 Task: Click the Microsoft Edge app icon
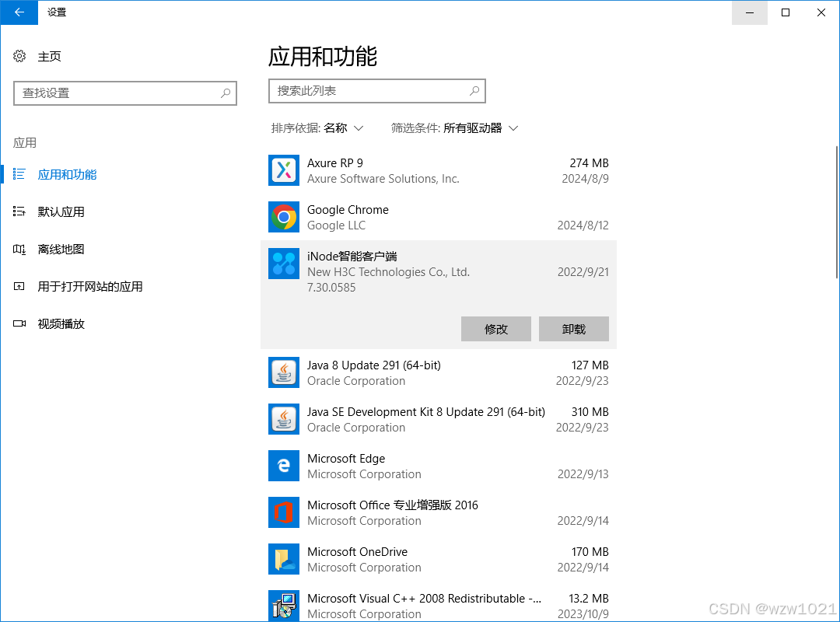(x=284, y=466)
